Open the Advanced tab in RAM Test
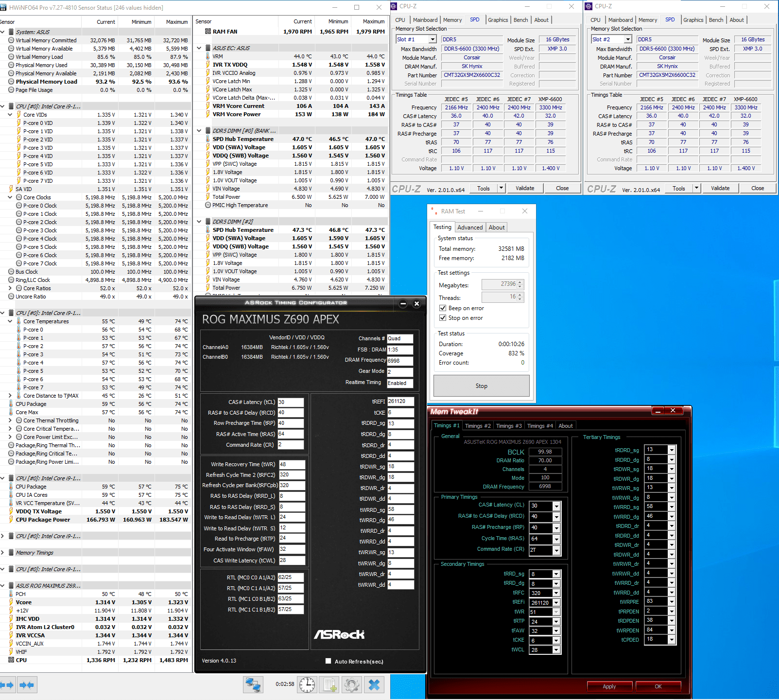The height and width of the screenshot is (700, 779). tap(470, 227)
